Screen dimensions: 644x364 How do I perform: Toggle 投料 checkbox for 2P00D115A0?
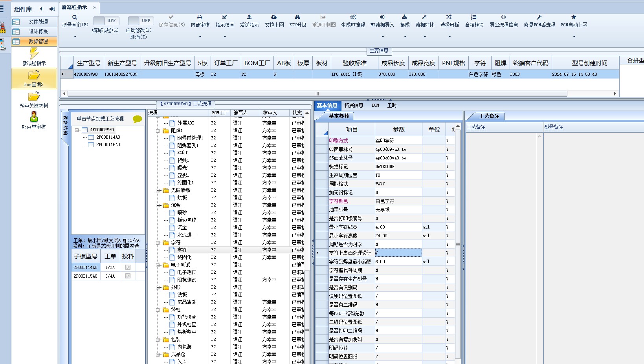(128, 276)
